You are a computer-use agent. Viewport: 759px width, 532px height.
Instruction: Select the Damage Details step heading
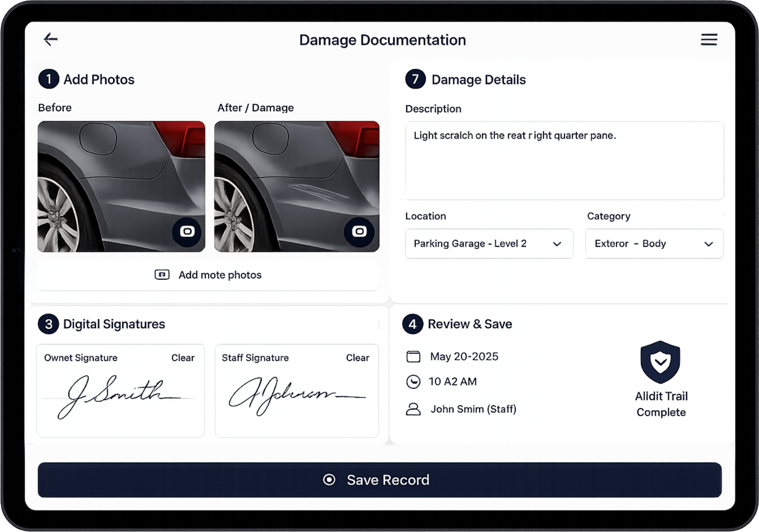coord(466,79)
